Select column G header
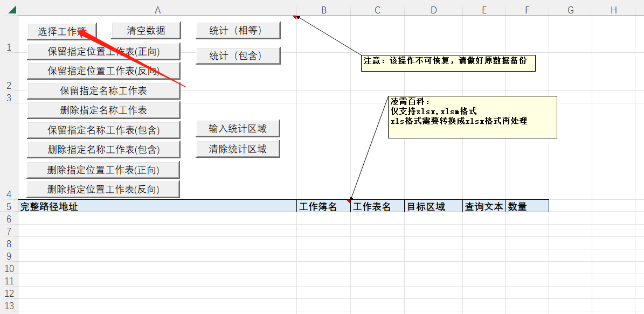This screenshot has height=314, width=644. click(x=571, y=10)
